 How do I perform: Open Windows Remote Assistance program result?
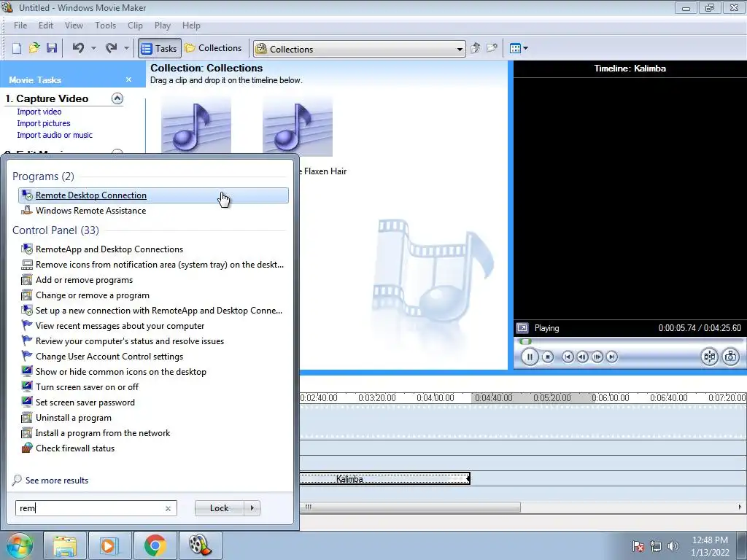(x=153, y=211)
